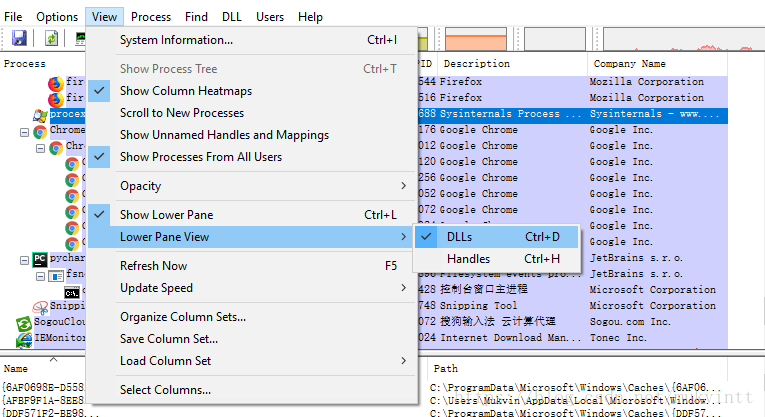Open System Information from View menu
Viewport: 765px width, 417px height.
pyautogui.click(x=252, y=40)
